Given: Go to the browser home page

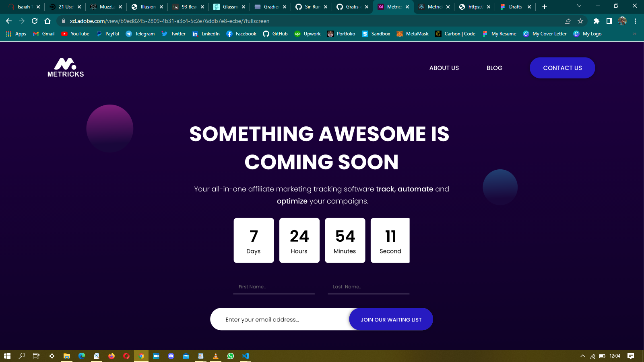Looking at the screenshot, I should pos(47,21).
